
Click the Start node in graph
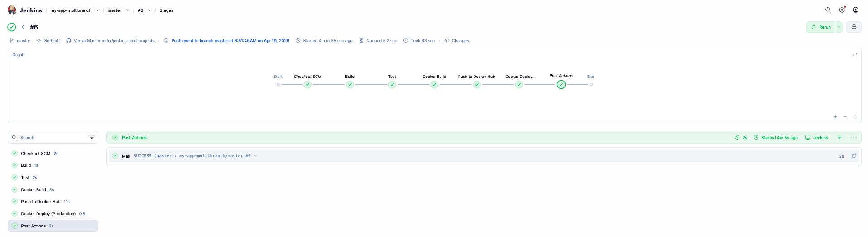click(x=278, y=85)
